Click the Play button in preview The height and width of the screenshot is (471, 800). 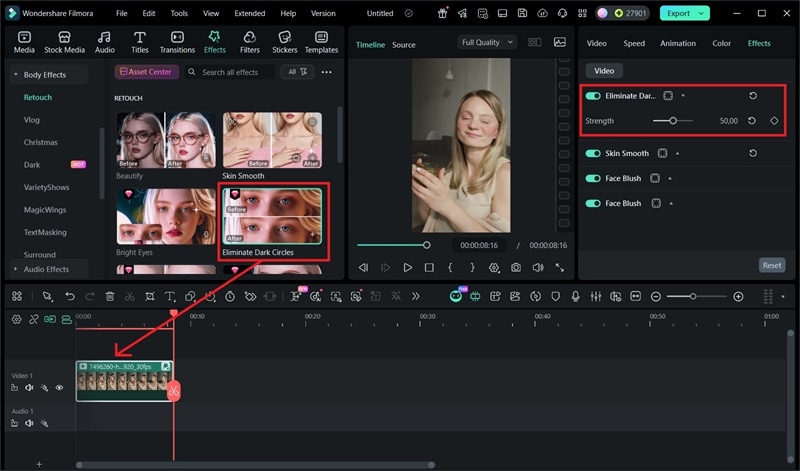pyautogui.click(x=407, y=268)
